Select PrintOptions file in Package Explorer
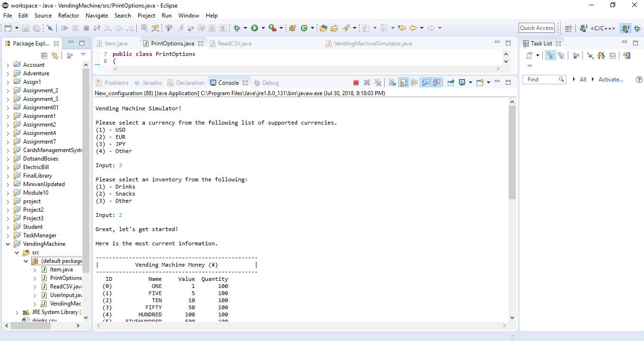The image size is (644, 341). [62, 278]
